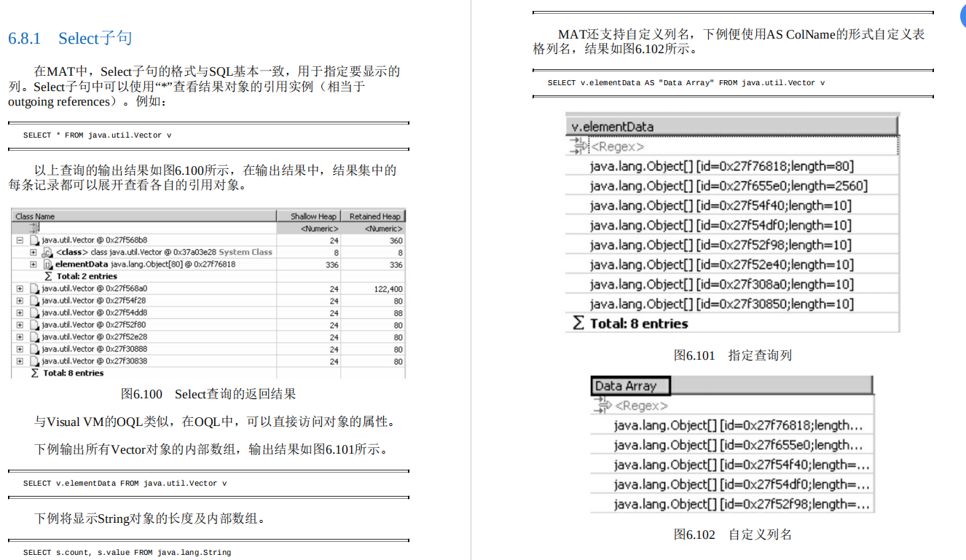
Task: Click <Regex> filter field in v.elementData table
Action: click(743, 146)
